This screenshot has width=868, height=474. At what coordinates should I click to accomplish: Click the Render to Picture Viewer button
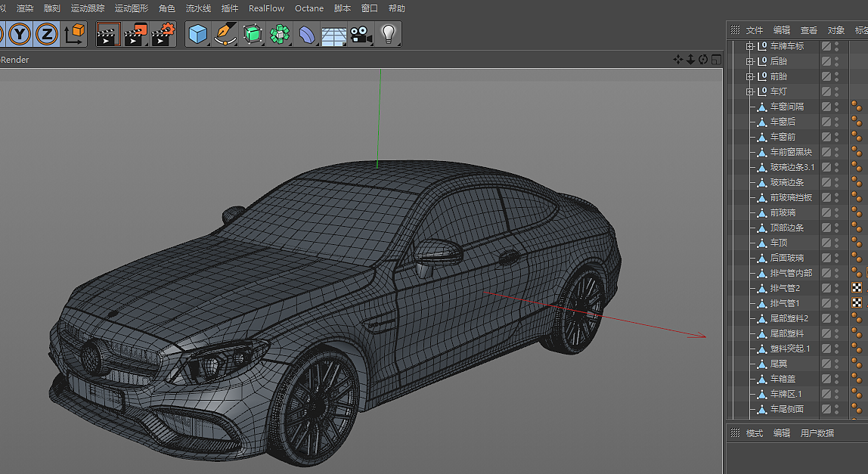point(137,34)
